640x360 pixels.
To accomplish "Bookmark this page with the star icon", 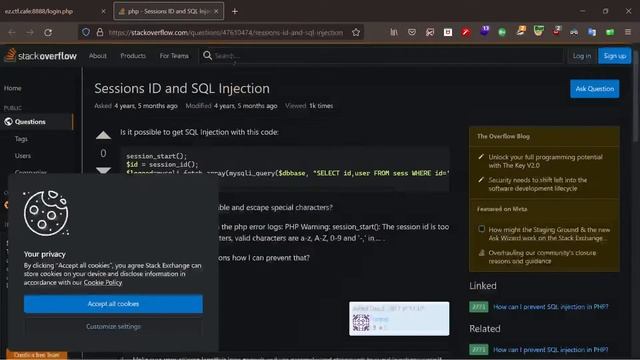I will (x=356, y=32).
